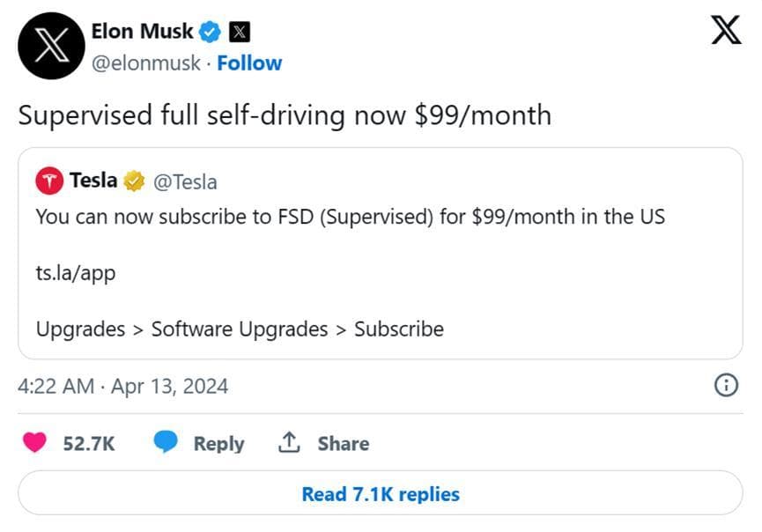Click the 52.7K likes count

pyautogui.click(x=88, y=444)
